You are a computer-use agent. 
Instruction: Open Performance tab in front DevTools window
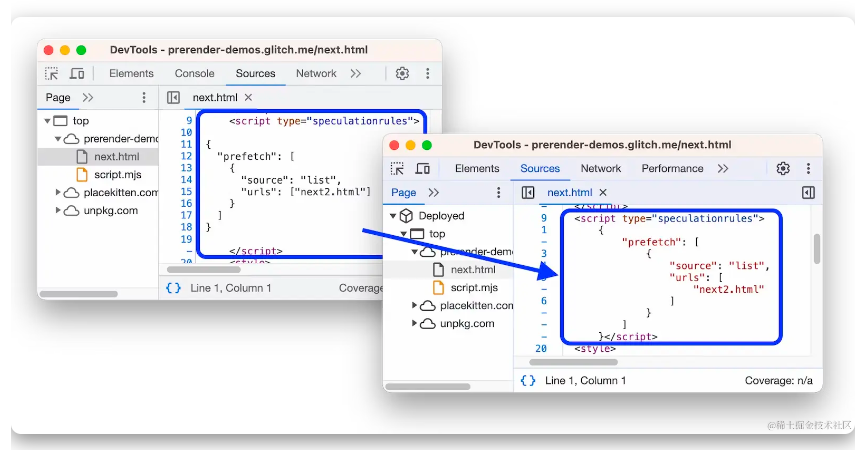coord(672,169)
